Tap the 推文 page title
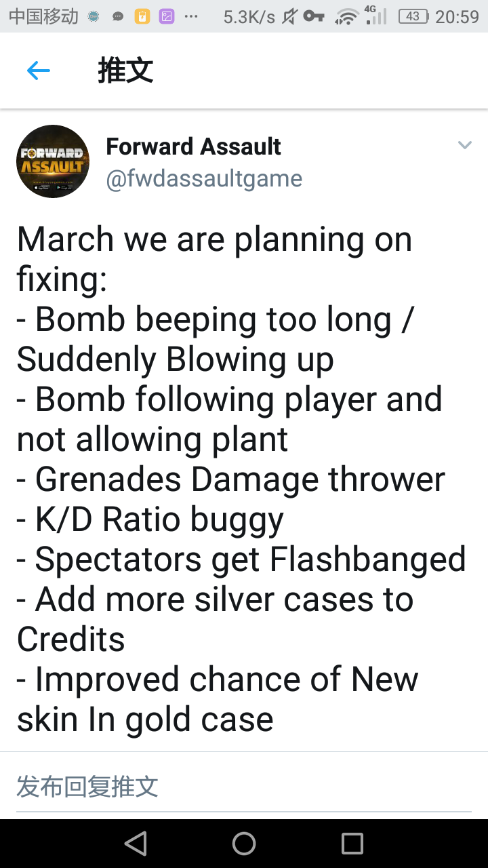 [x=125, y=71]
